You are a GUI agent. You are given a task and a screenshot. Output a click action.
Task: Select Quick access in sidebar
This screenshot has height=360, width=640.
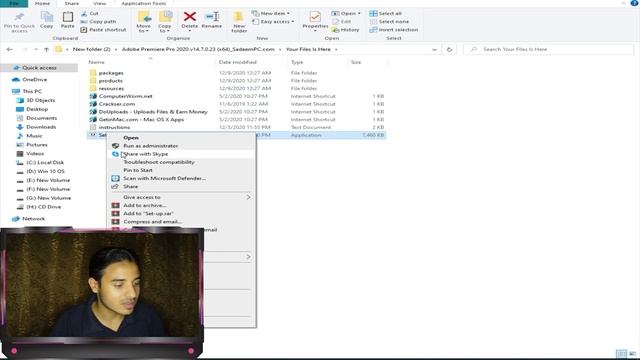[39, 68]
